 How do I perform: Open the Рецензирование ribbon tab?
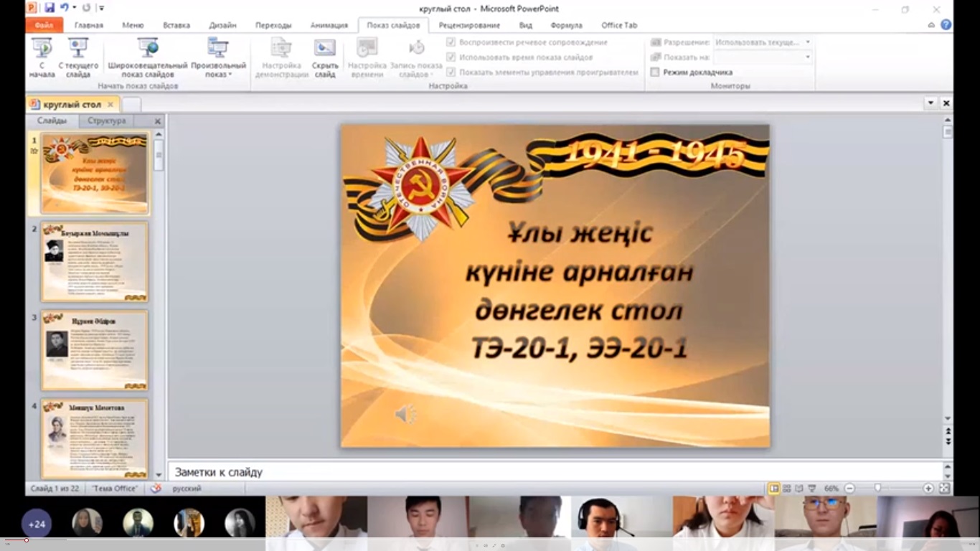tap(470, 25)
